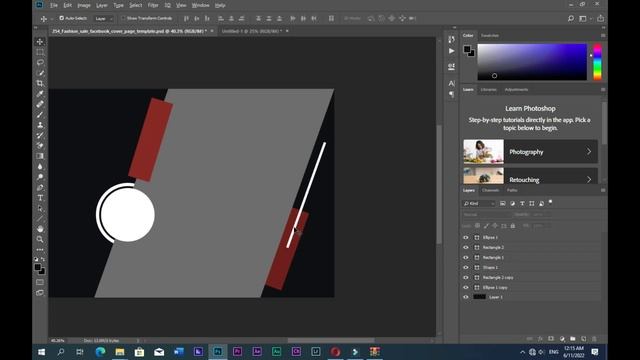Open the Filter menu
This screenshot has height=360, width=640.
pyautogui.click(x=153, y=5)
